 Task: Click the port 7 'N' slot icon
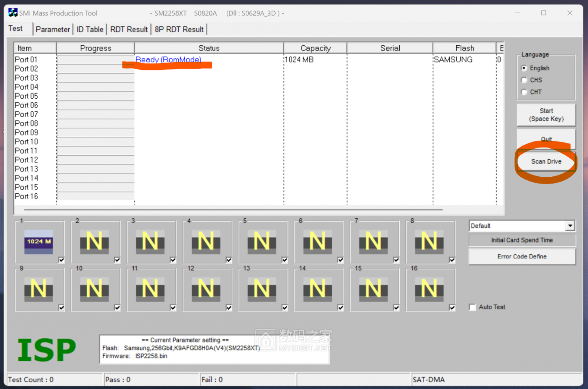[x=373, y=242]
